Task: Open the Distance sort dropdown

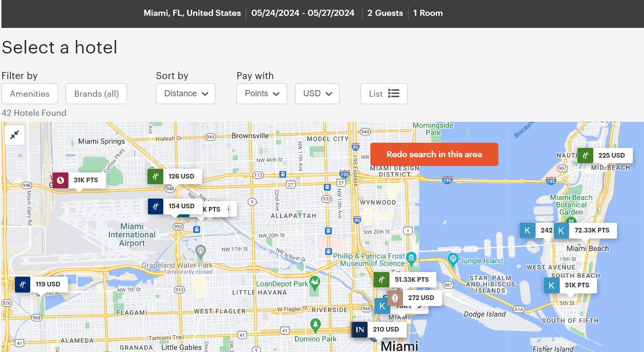Action: point(185,93)
